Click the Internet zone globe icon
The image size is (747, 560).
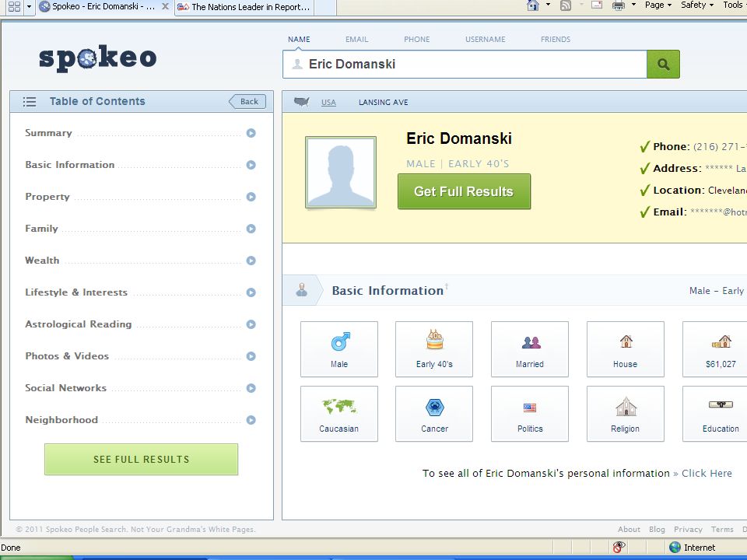tap(675, 547)
